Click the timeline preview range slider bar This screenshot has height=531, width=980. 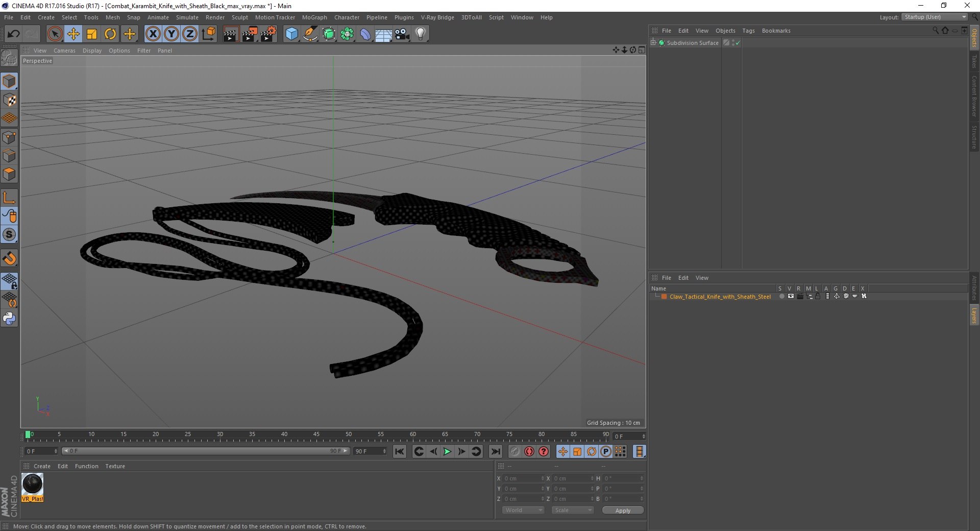[x=206, y=451]
